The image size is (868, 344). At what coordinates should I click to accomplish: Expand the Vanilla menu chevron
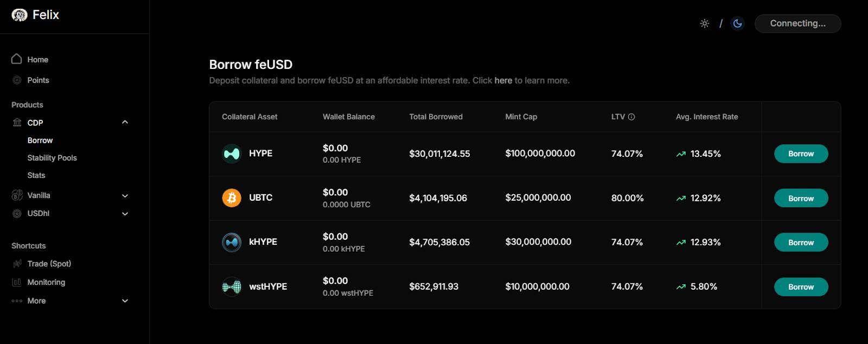125,195
